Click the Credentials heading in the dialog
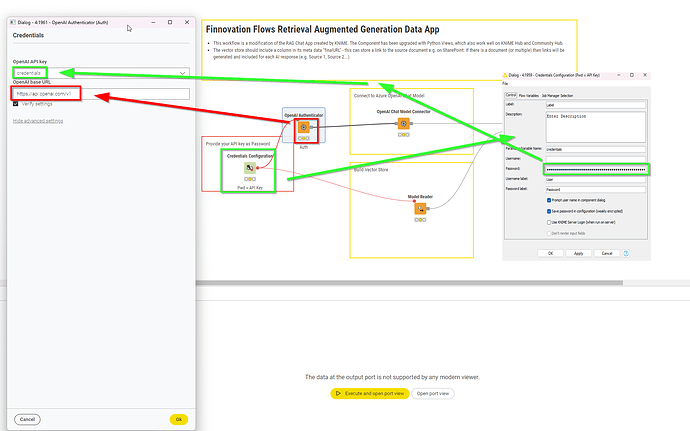 [28, 35]
